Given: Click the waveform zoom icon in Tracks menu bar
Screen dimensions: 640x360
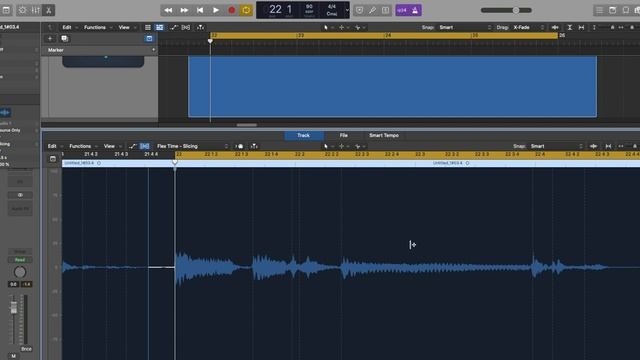Looking at the screenshot, I should pyautogui.click(x=555, y=27).
